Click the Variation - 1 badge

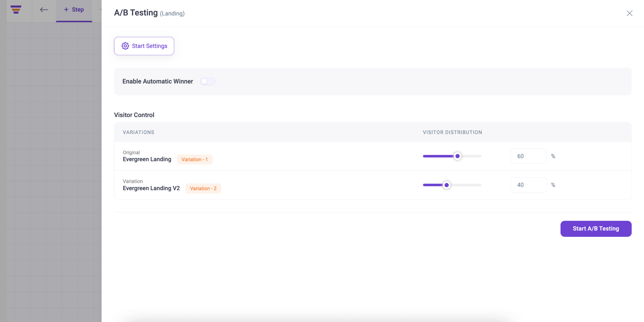[195, 159]
